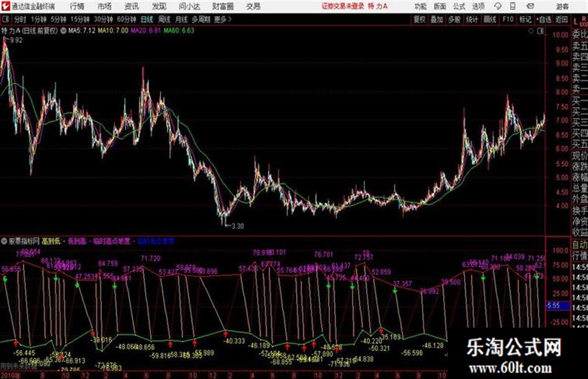Click the 通达信 red logo icon

click(6, 6)
